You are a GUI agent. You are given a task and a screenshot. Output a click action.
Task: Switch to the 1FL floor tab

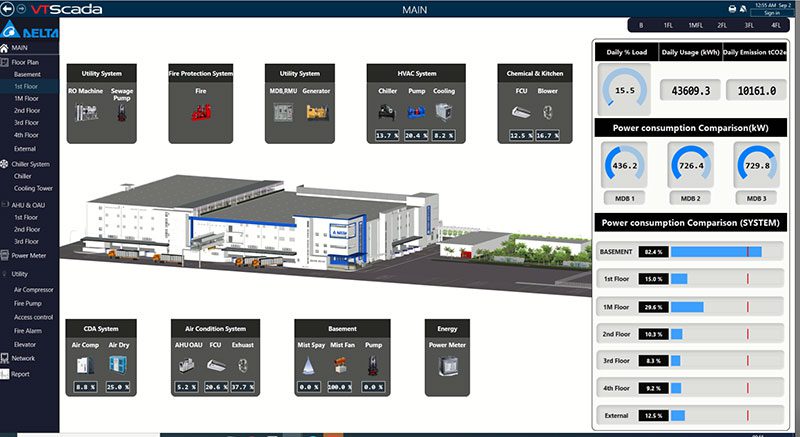click(668, 24)
